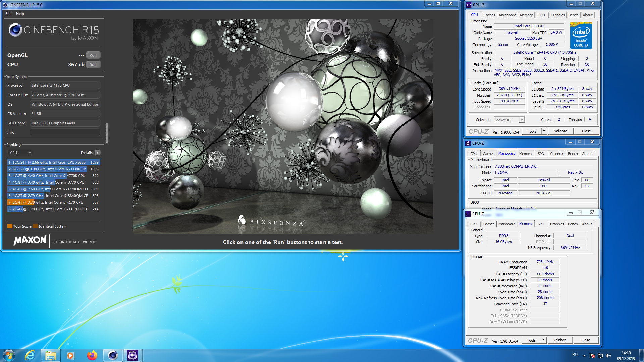Open Windows Media Player taskbar icon

point(71,355)
